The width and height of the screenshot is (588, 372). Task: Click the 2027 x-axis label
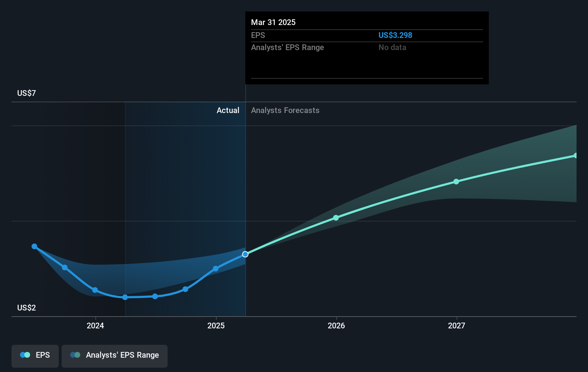pos(457,325)
